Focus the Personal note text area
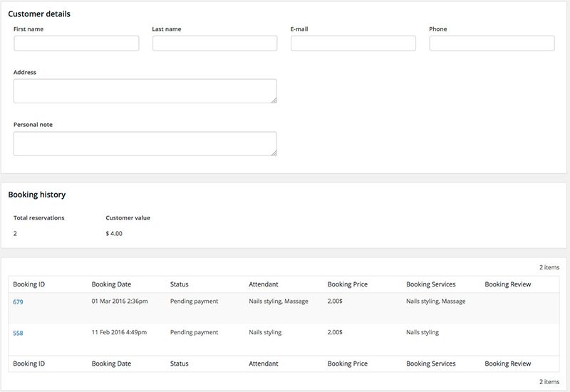The height and width of the screenshot is (392, 570). point(145,143)
